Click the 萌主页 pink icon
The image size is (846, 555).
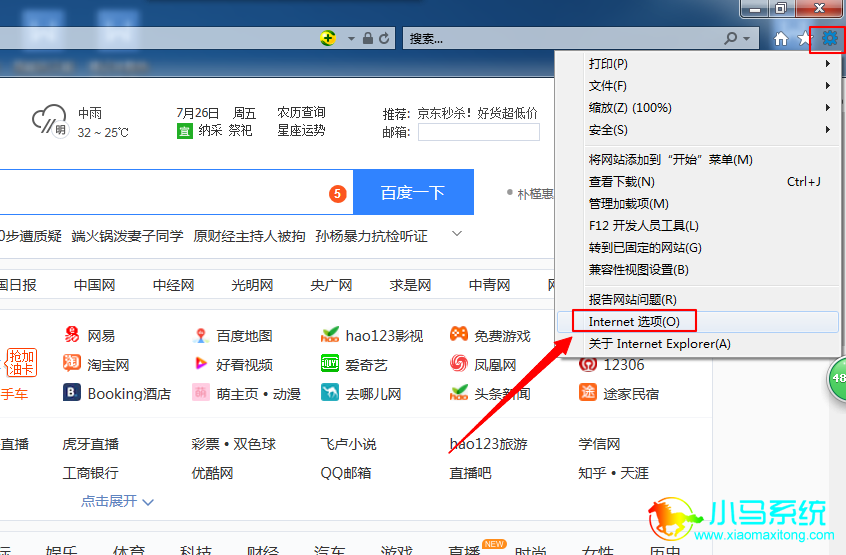(201, 392)
